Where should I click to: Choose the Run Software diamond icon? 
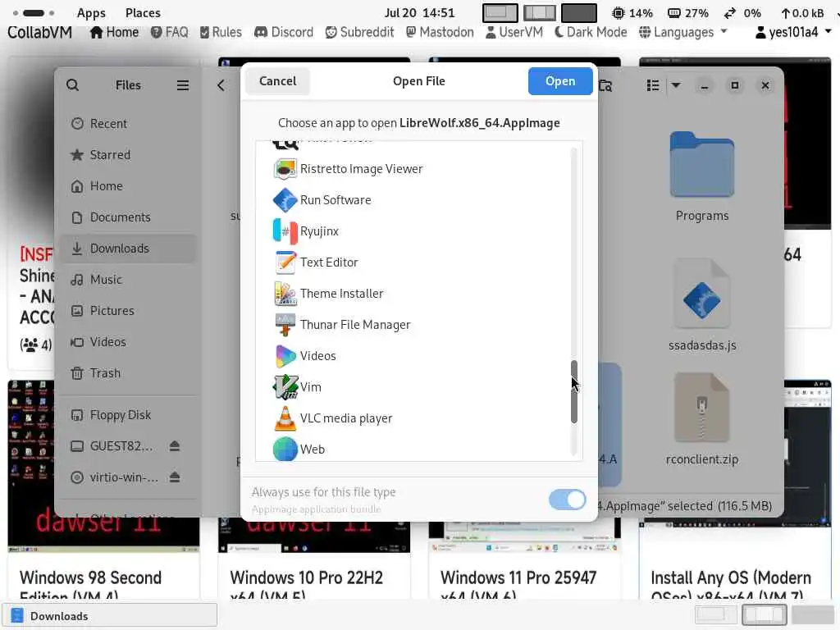[x=285, y=200]
